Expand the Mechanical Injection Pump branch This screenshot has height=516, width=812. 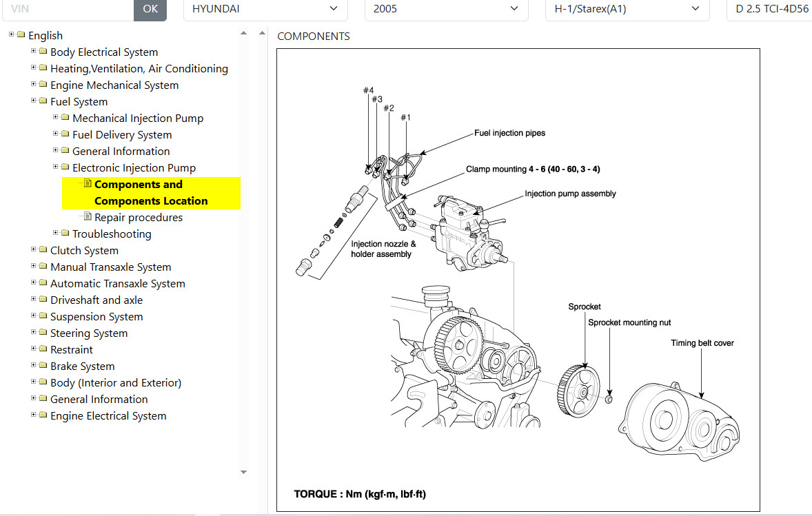coord(56,117)
